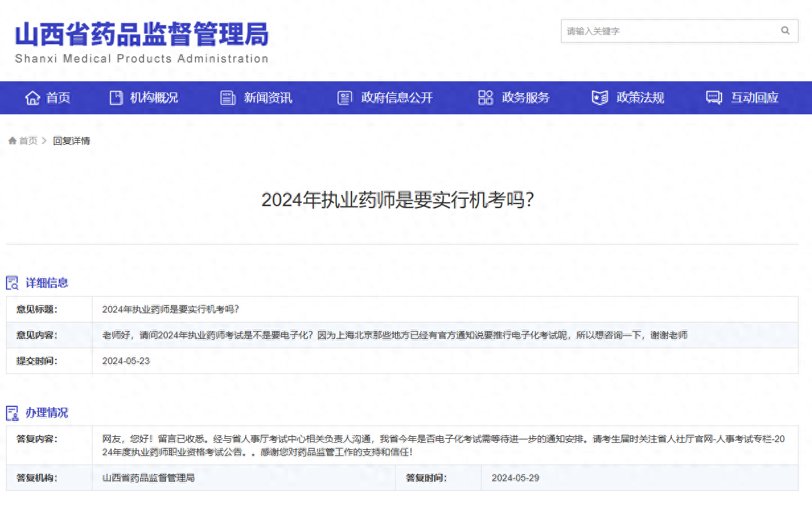Image resolution: width=812 pixels, height=524 pixels.
Task: Click the 详细信息 section icon
Action: tap(13, 283)
